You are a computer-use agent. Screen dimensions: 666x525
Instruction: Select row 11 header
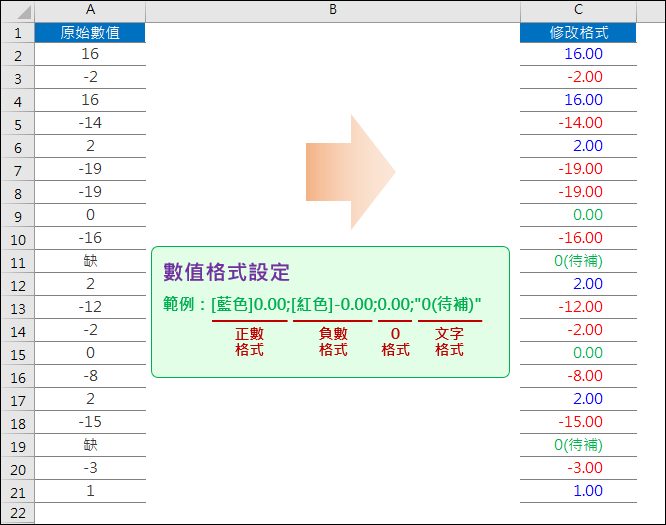(x=17, y=262)
